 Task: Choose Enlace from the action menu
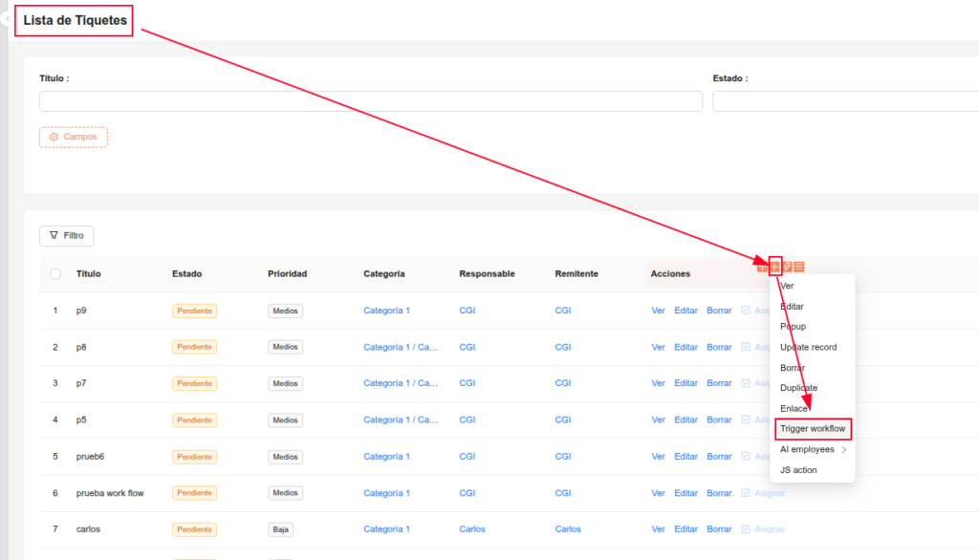pos(794,408)
